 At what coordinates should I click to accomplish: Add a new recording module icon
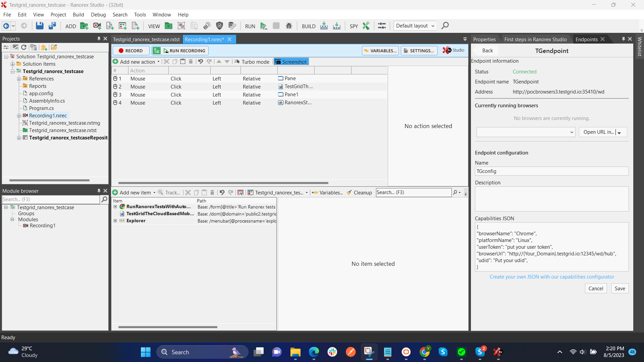pyautogui.click(x=97, y=26)
